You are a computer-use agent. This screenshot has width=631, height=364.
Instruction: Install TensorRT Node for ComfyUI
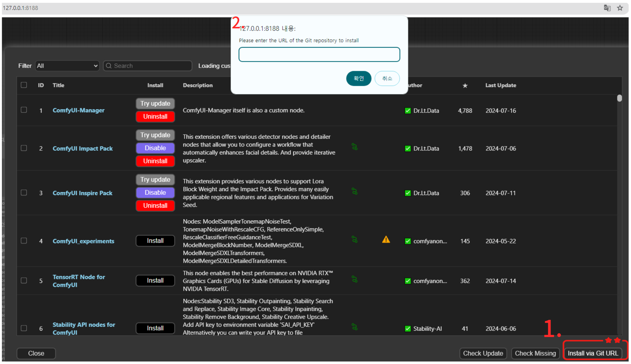(155, 280)
